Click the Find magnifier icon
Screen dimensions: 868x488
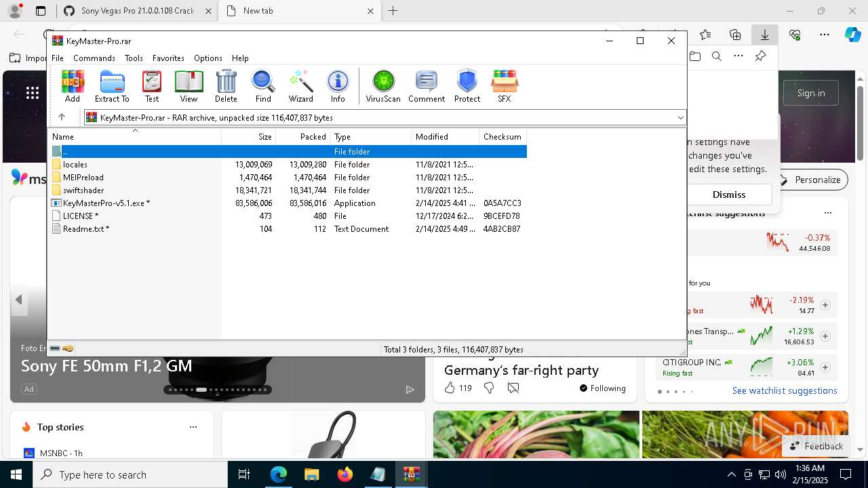click(263, 86)
